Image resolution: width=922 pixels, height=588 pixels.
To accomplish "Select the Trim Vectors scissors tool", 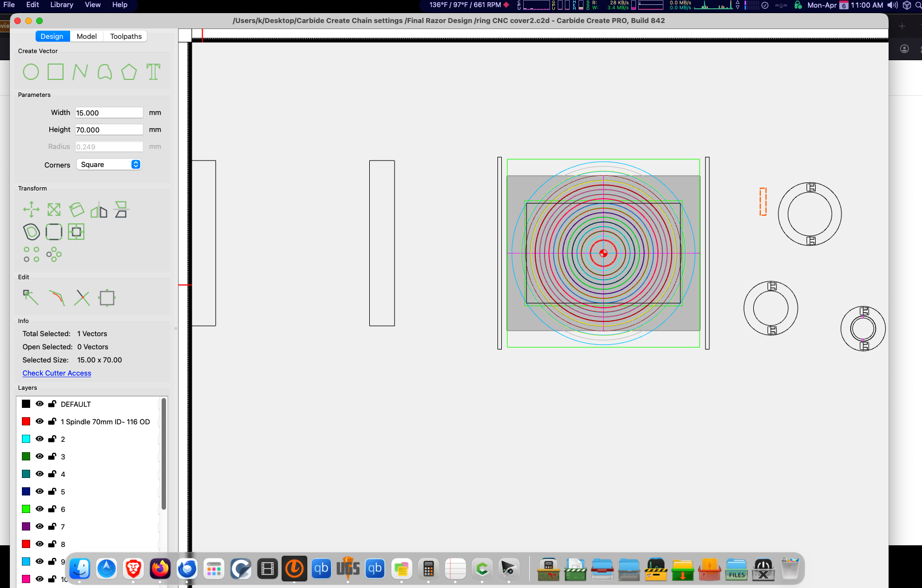I will click(82, 297).
